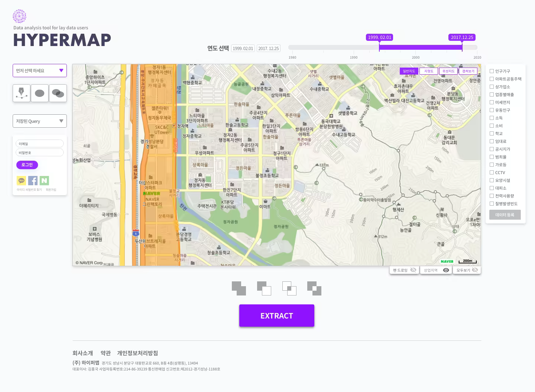
Task: Click the 이메일 email input field
Action: (39, 143)
